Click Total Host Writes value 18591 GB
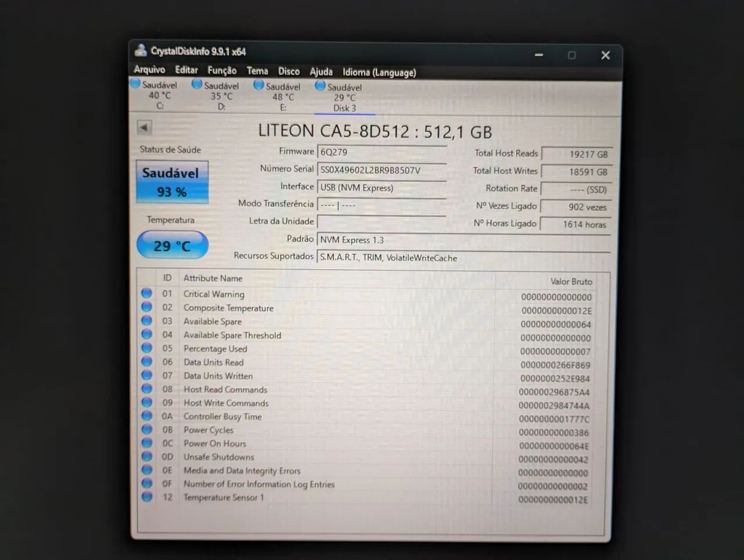The height and width of the screenshot is (560, 744). pos(577,172)
